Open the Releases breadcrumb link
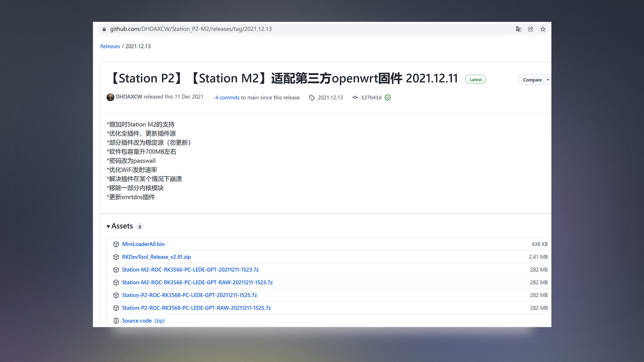Viewport: 644px width, 362px height. [110, 46]
